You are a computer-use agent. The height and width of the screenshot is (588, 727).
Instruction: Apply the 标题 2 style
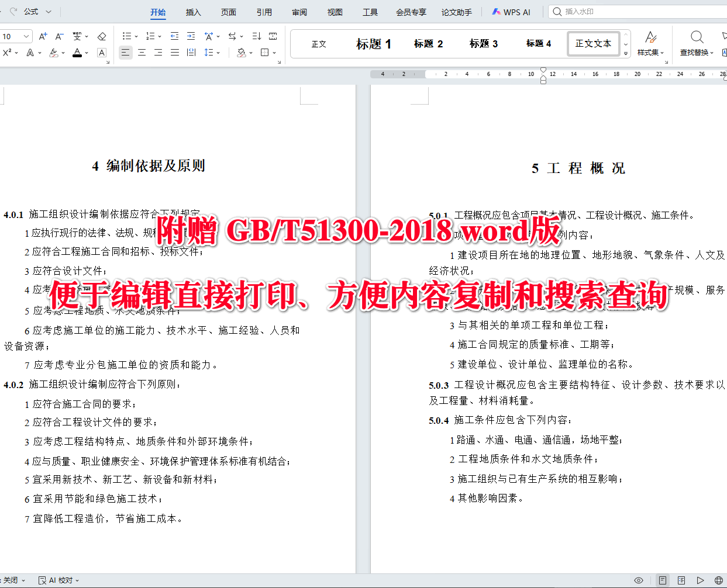click(x=429, y=44)
